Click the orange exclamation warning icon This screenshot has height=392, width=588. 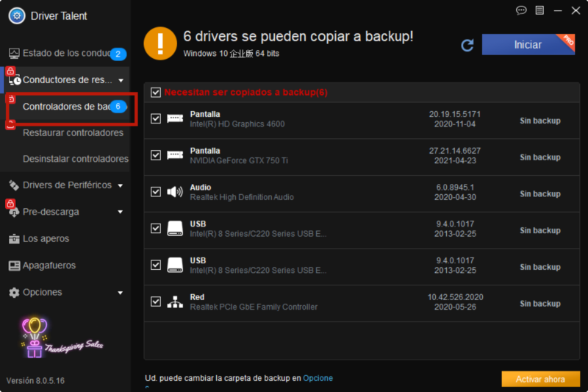tap(160, 43)
